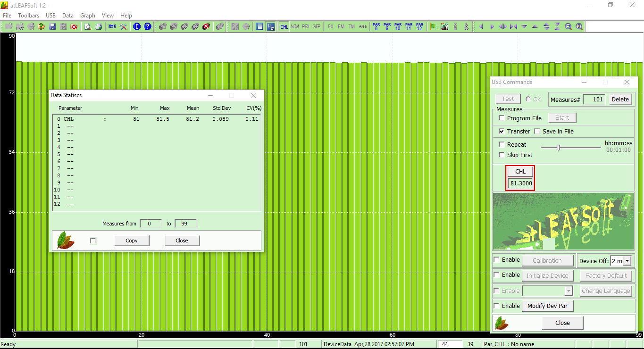Viewport: 644px width, 349px height.
Task: Click the green flag toolbar icon
Action: coord(433,26)
